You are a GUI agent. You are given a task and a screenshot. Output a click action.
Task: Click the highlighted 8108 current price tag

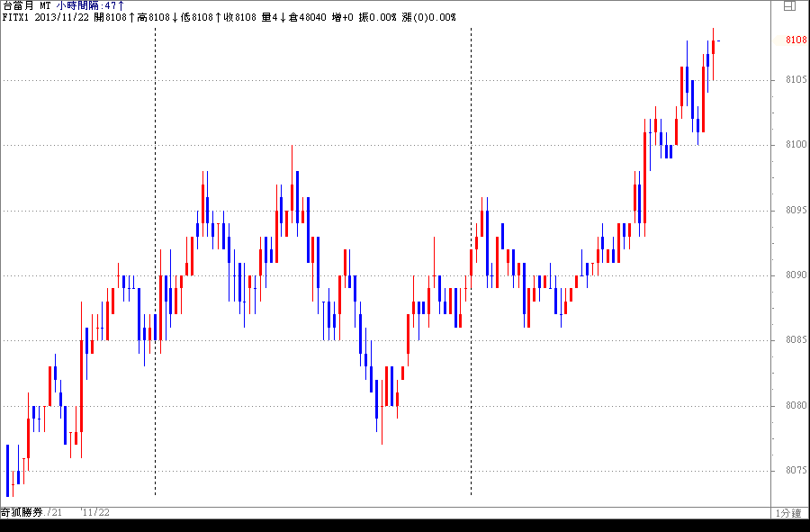coord(795,41)
